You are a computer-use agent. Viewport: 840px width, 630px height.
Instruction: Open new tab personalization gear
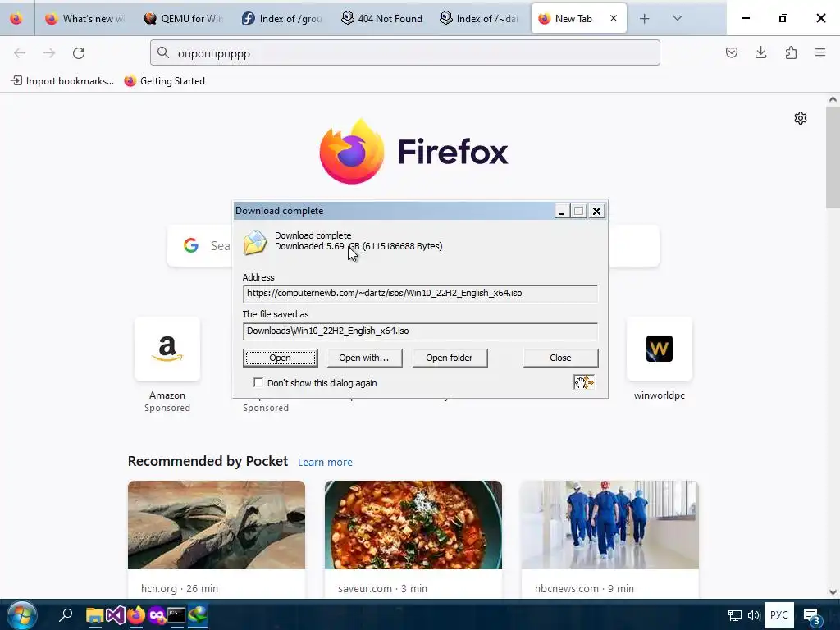[x=801, y=118]
